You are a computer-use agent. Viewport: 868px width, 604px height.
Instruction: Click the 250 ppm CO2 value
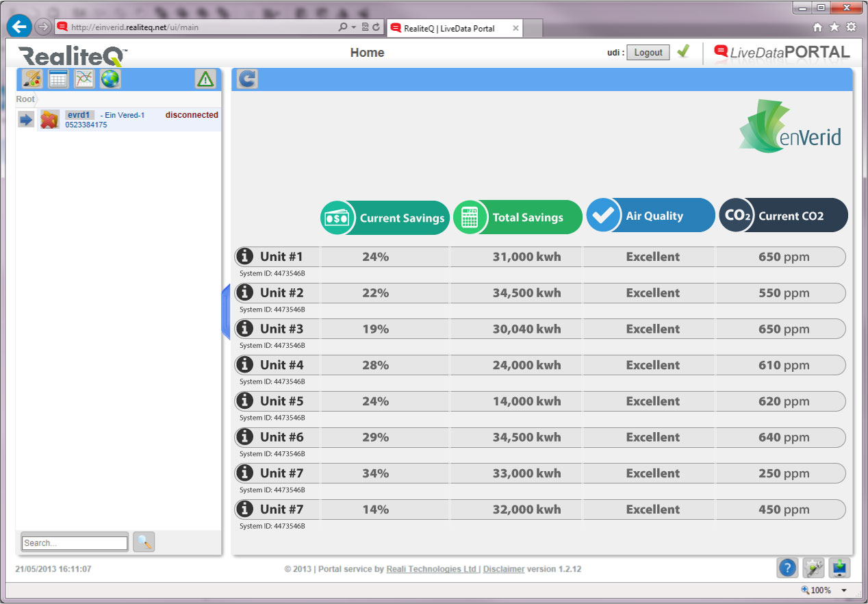(x=784, y=473)
